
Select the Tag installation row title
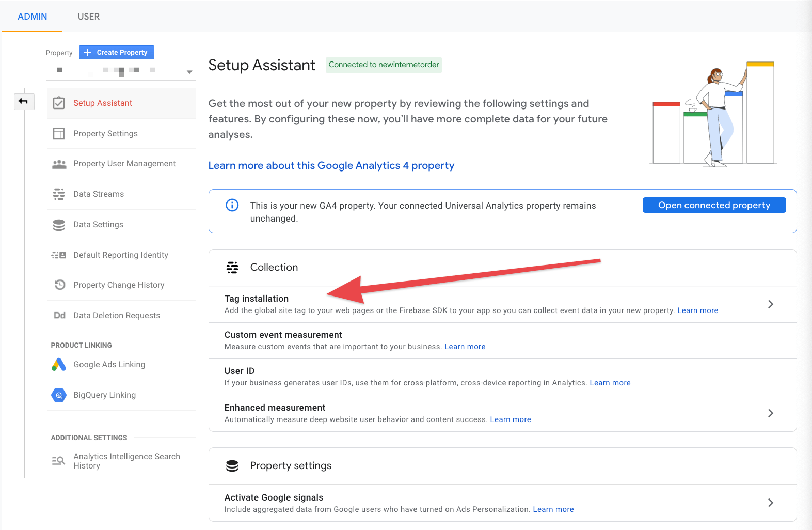click(x=257, y=299)
